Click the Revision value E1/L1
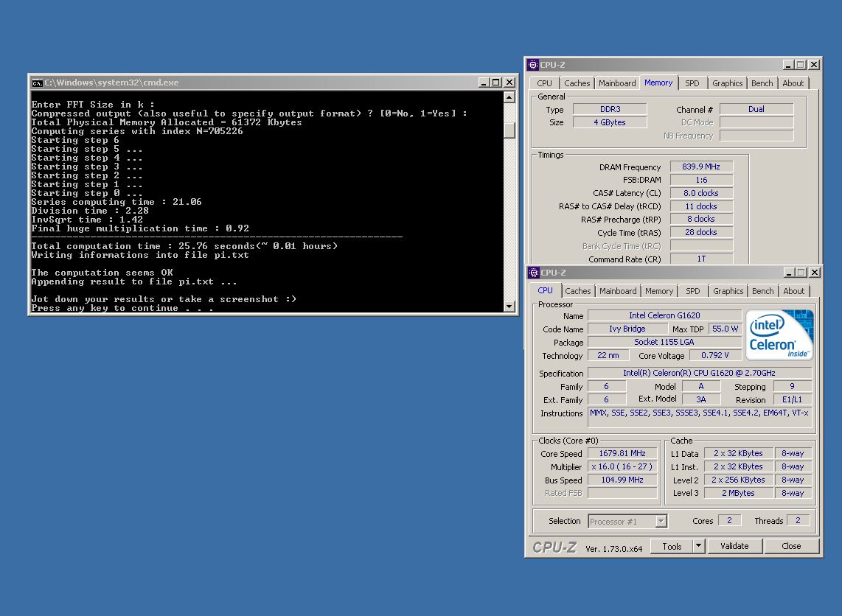This screenshot has height=616, width=842. 792,400
